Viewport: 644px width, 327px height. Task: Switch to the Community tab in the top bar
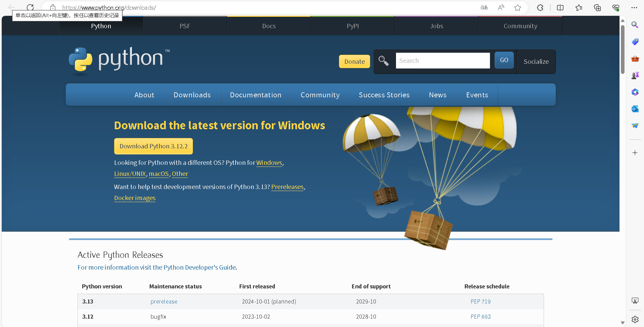pos(521,26)
